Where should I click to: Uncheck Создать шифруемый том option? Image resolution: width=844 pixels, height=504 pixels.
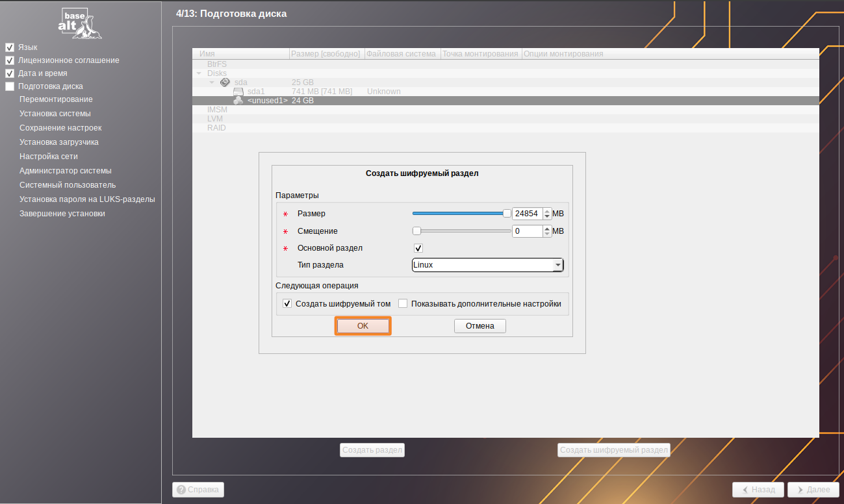tap(287, 303)
